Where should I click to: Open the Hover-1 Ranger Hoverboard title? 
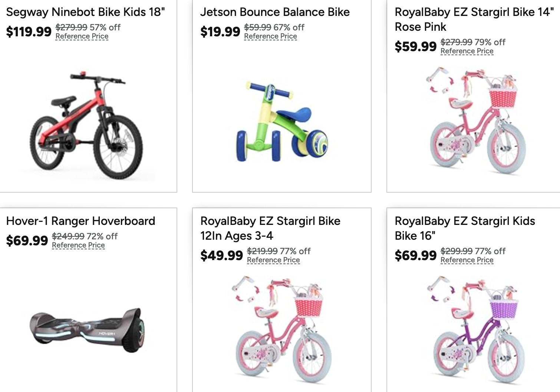pyautogui.click(x=80, y=221)
